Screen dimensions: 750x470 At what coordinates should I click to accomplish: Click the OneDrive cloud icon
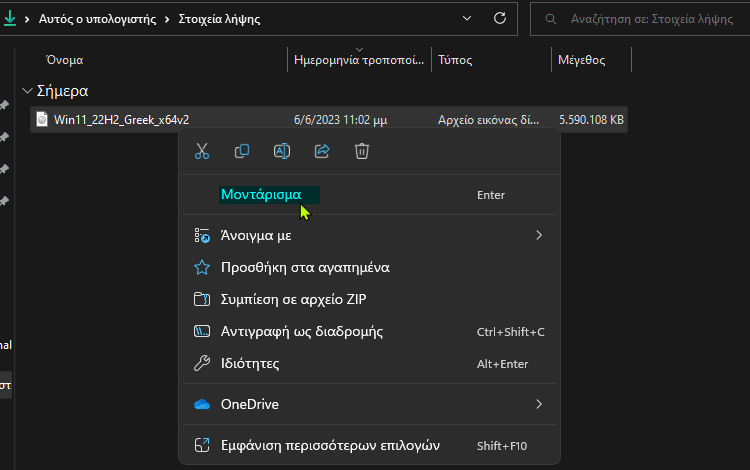202,404
